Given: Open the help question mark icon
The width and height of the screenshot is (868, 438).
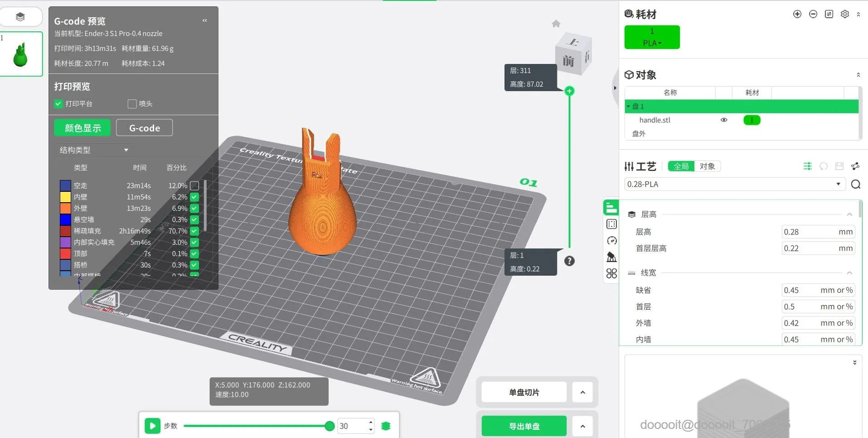Looking at the screenshot, I should [569, 261].
